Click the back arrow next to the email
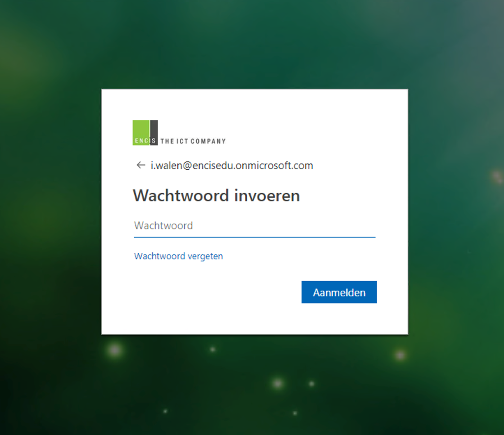The height and width of the screenshot is (435, 504). [x=141, y=165]
